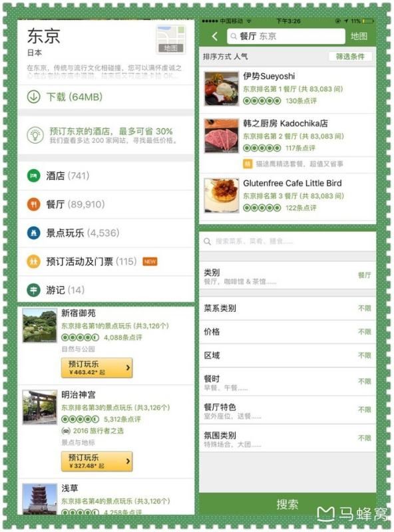Tap the download circle arrow icon
This screenshot has height=532, width=394.
34,96
